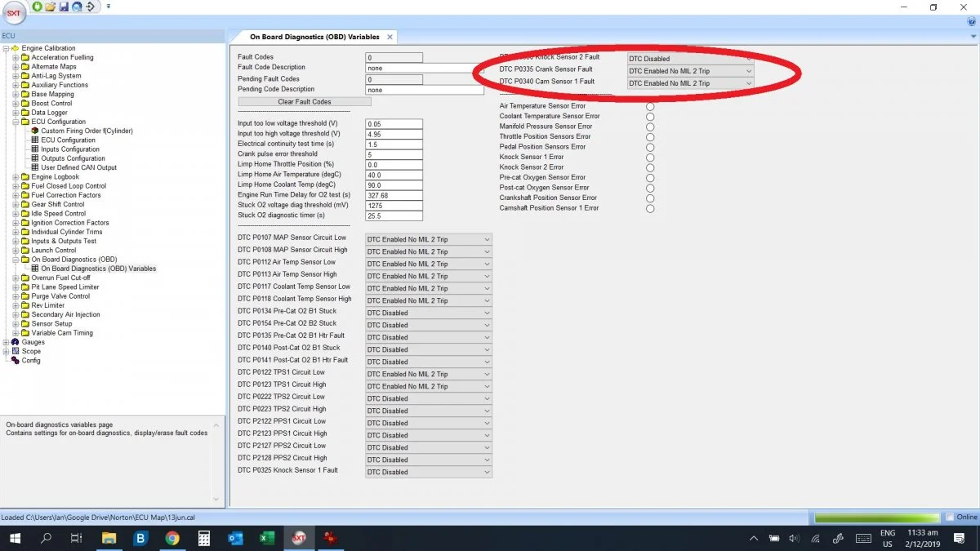The height and width of the screenshot is (551, 980).
Task: Click the blue globe toolbar icon
Action: pyautogui.click(x=77, y=7)
